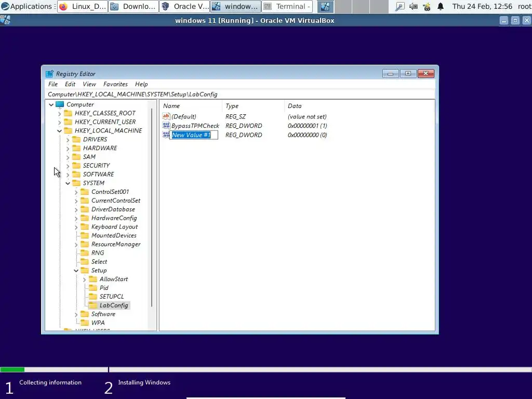Sort values by the Type column header
The width and height of the screenshot is (532, 399).
[x=253, y=106]
